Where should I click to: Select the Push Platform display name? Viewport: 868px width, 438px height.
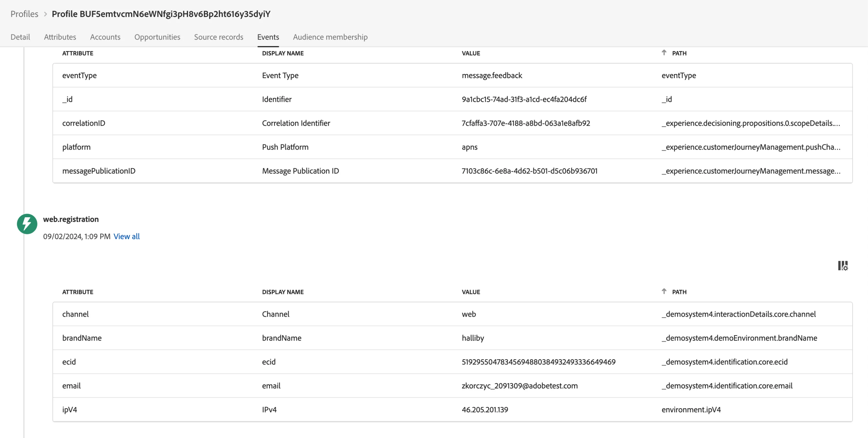[x=285, y=147]
